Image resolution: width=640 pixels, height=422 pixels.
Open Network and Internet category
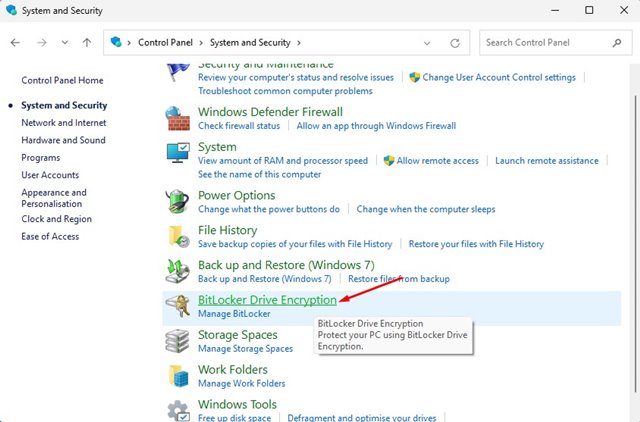tap(63, 123)
